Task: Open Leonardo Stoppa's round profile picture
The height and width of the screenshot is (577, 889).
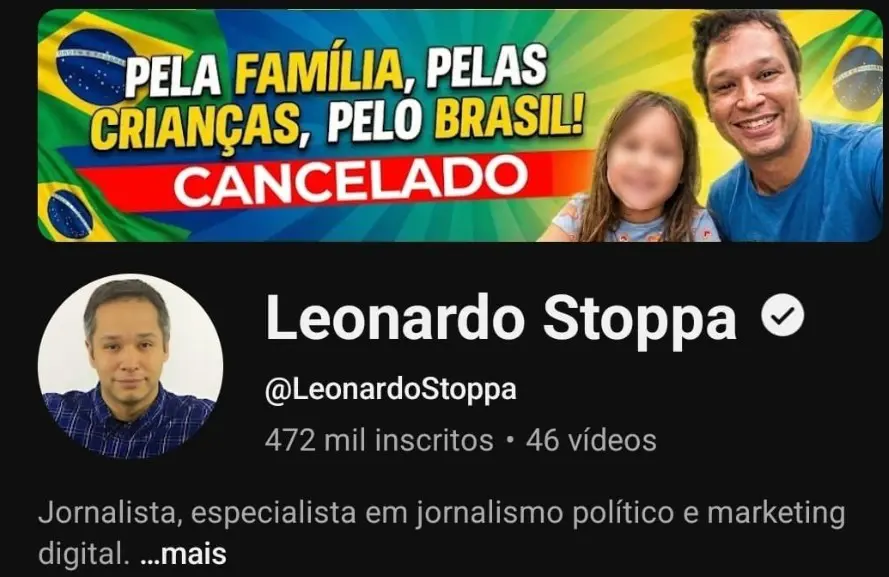Action: (x=130, y=366)
